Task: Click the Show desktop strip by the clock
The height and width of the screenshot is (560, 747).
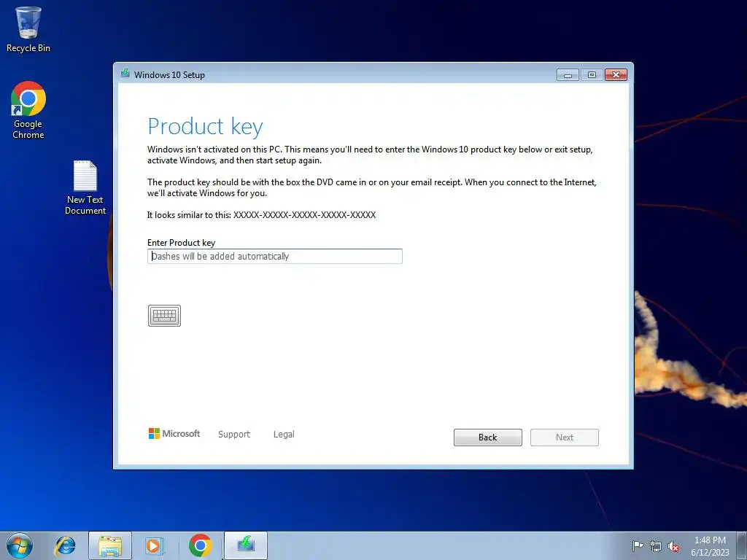Action: coord(743,545)
